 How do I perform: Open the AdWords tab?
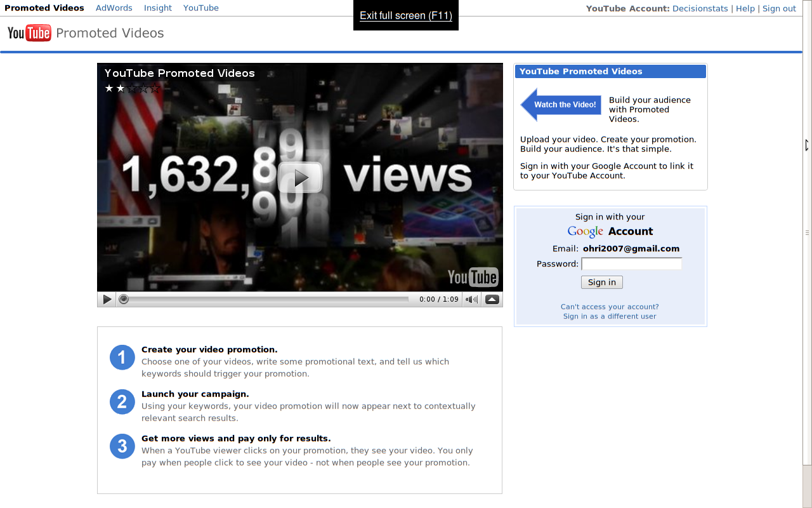click(114, 8)
